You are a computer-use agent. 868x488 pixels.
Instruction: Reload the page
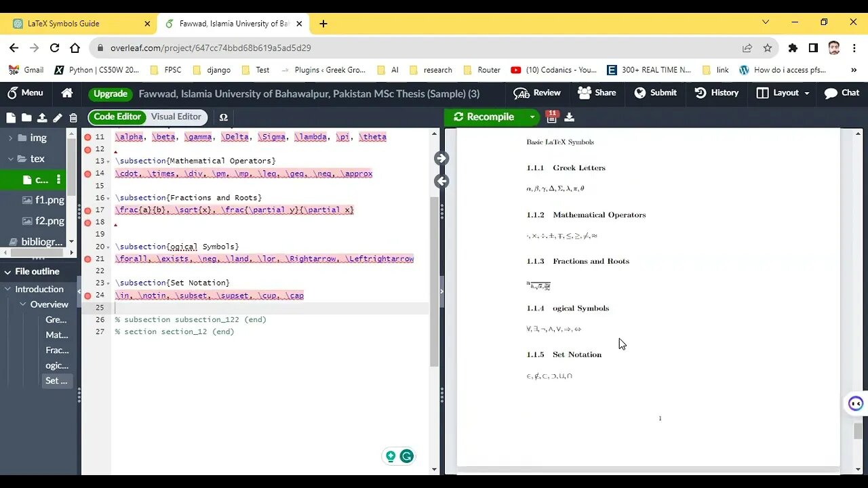click(54, 48)
